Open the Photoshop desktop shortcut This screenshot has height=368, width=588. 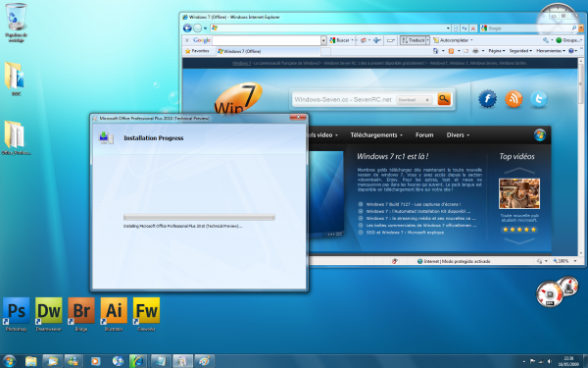point(16,314)
